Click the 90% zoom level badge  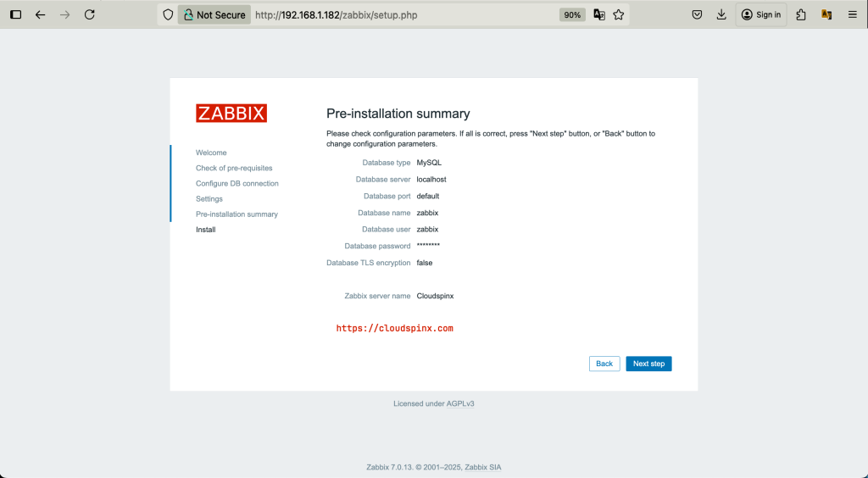click(572, 15)
